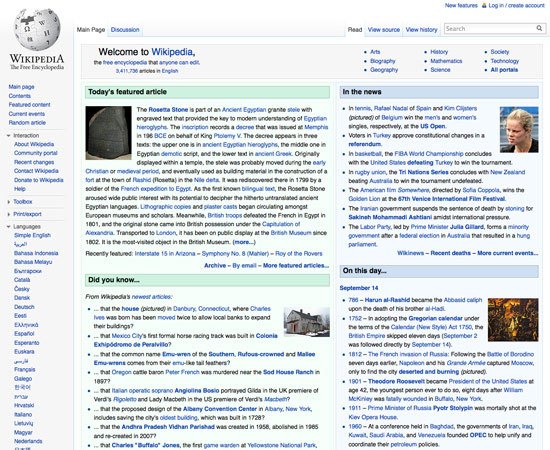Screen dimensions: 550x450
Task: Click the newest articles link
Action: (151, 297)
